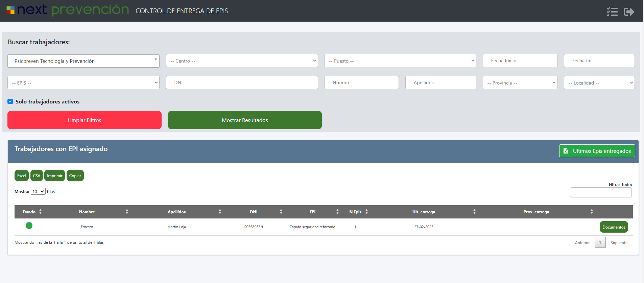The width and height of the screenshot is (644, 283).
Task: Export Últimos Epis entregados
Action: tap(597, 151)
